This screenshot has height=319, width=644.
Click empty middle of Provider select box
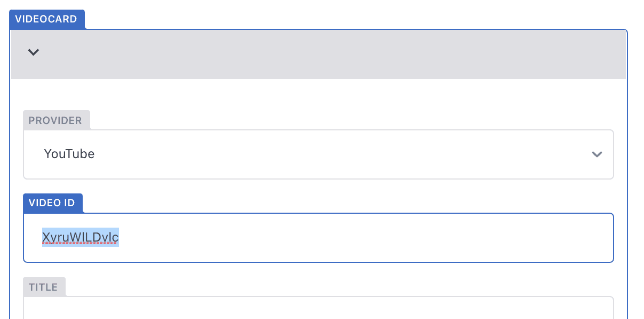point(320,154)
